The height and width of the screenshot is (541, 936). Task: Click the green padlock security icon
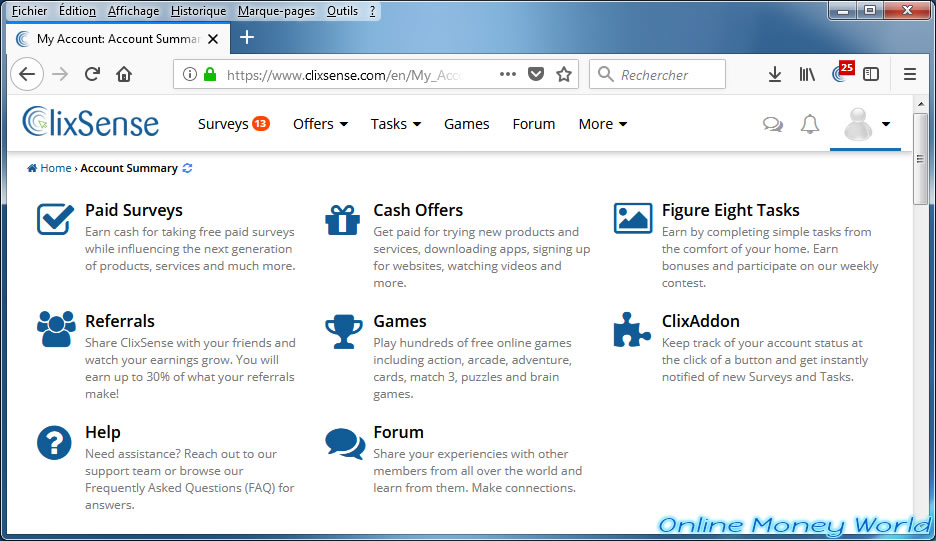point(210,74)
